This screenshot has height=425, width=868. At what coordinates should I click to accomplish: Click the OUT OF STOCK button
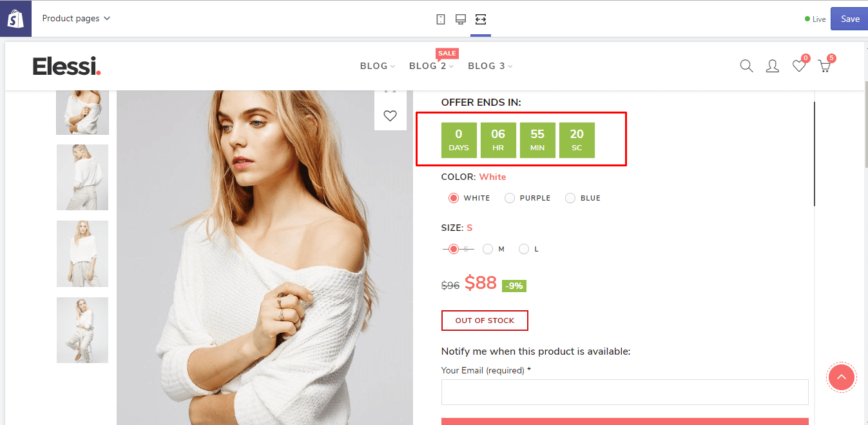[485, 321]
